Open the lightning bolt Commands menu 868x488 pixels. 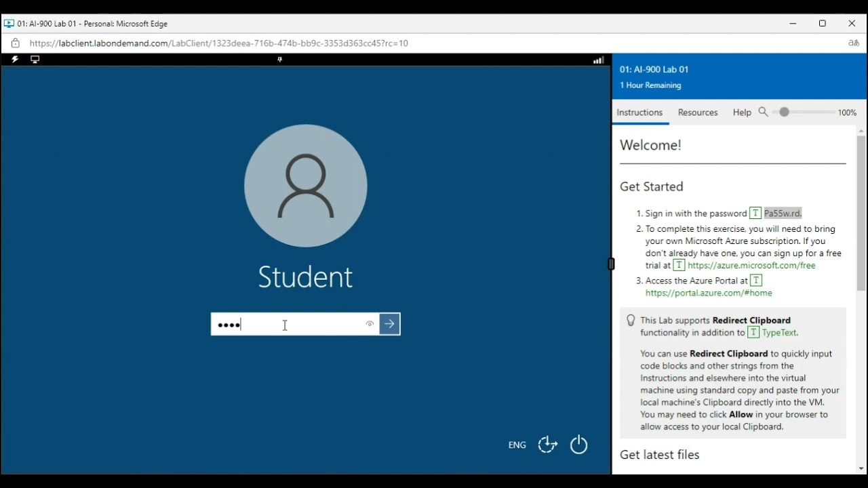tap(15, 60)
